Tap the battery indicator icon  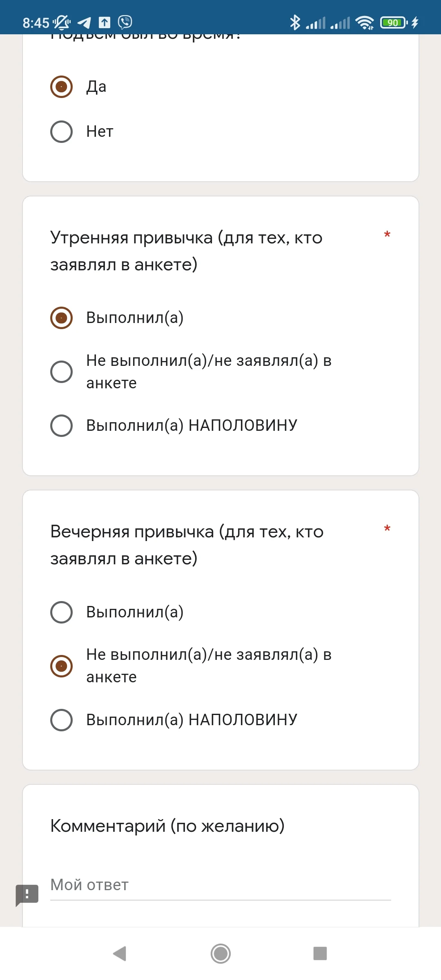coord(394,22)
